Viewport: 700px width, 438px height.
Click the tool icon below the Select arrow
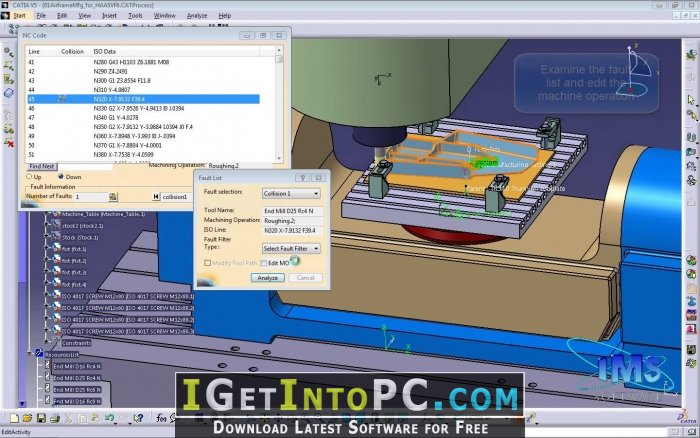point(691,115)
